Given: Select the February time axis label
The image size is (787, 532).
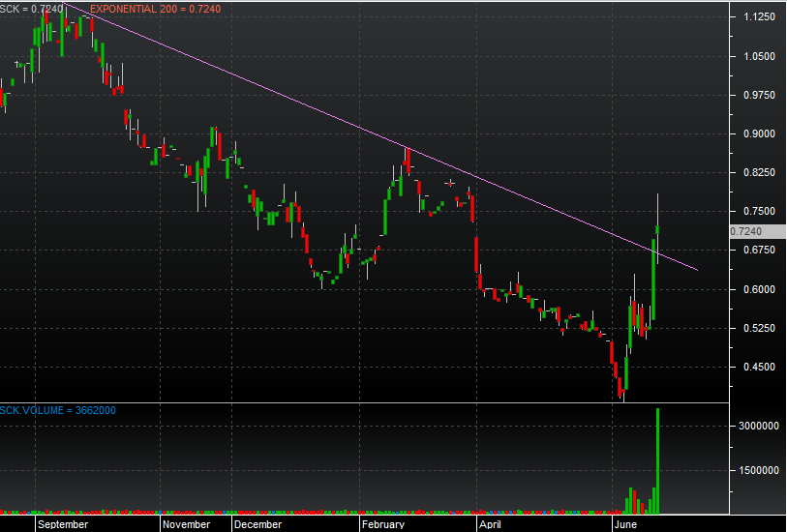Looking at the screenshot, I should (x=382, y=524).
